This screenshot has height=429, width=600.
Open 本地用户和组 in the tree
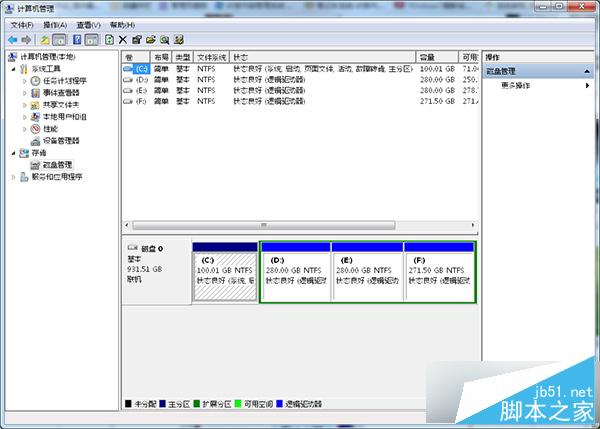65,117
